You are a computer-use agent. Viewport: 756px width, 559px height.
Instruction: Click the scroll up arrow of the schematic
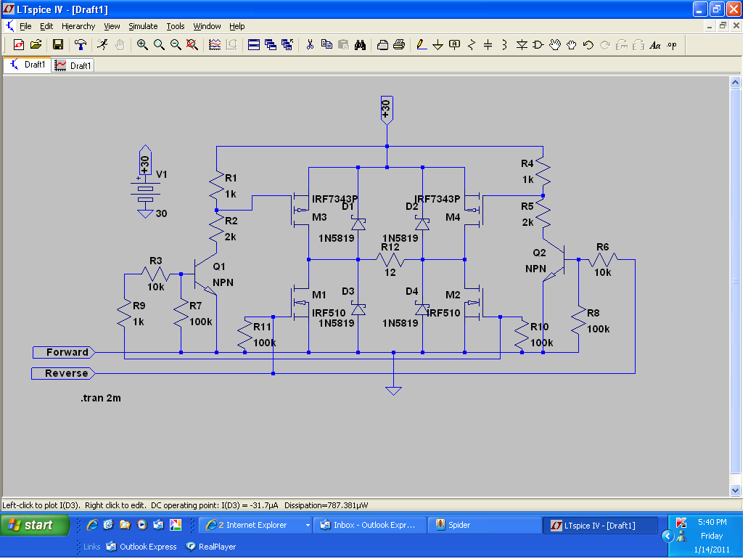[x=735, y=82]
